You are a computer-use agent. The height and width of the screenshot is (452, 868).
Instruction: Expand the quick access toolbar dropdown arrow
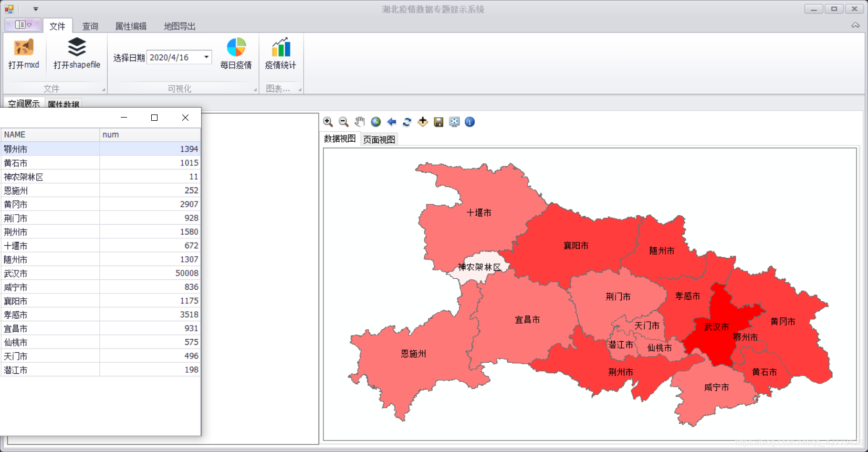point(36,9)
